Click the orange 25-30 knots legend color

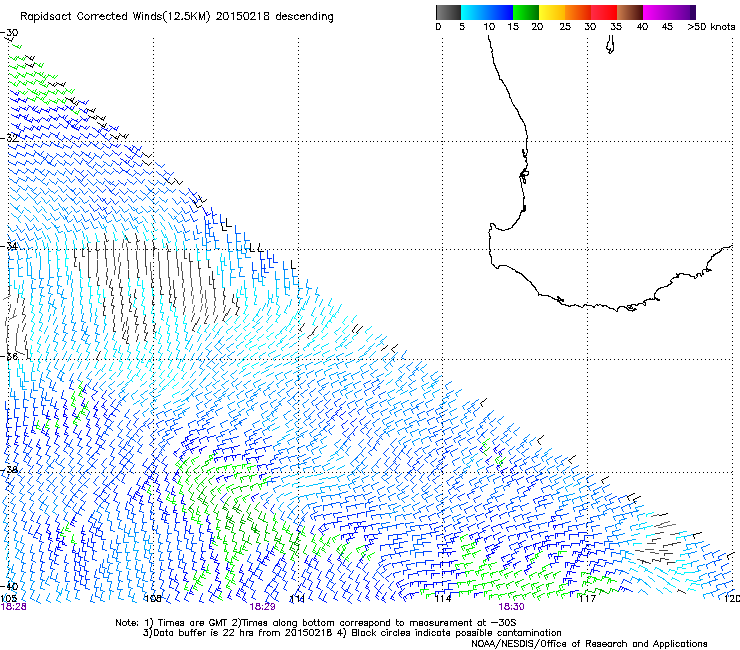tap(578, 12)
